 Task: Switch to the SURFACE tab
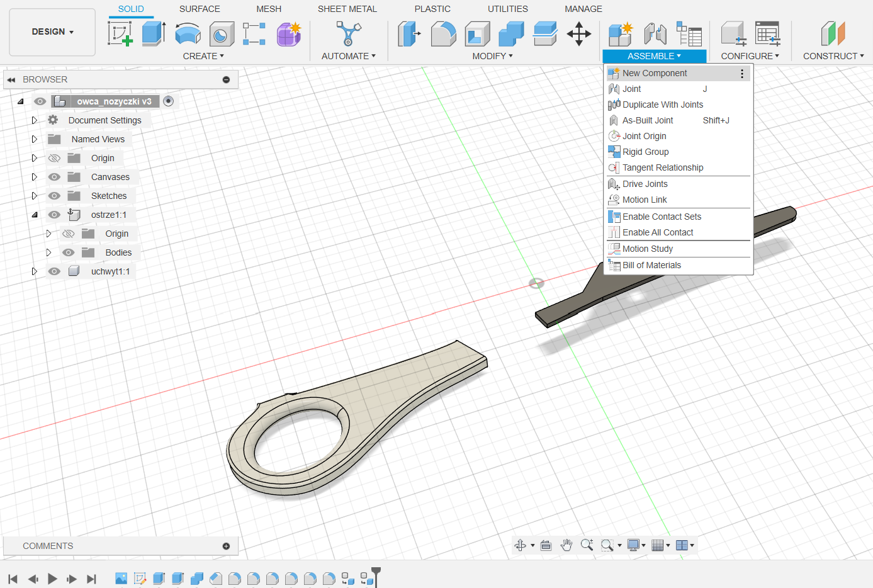click(x=200, y=9)
